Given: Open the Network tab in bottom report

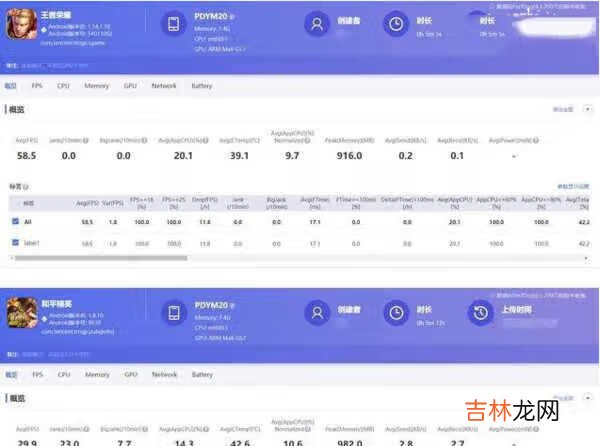Looking at the screenshot, I should click(x=164, y=375).
